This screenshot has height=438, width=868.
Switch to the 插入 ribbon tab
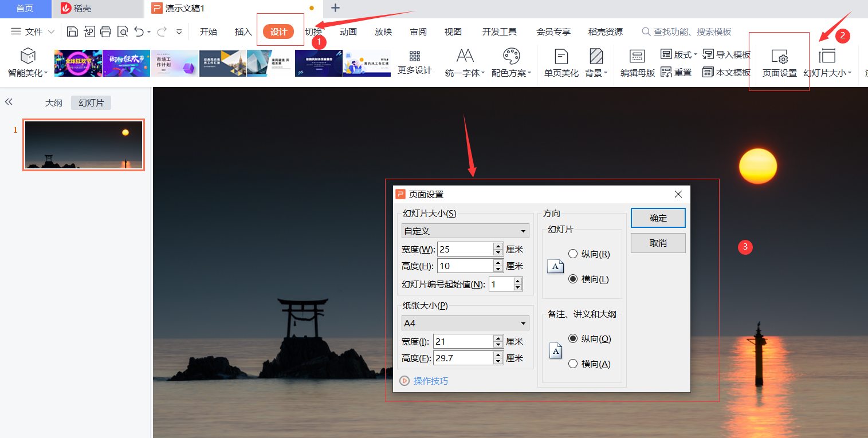pos(243,31)
